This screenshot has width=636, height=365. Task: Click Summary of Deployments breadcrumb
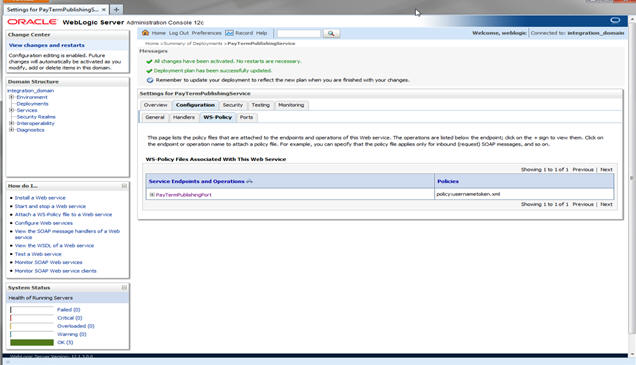click(x=193, y=43)
